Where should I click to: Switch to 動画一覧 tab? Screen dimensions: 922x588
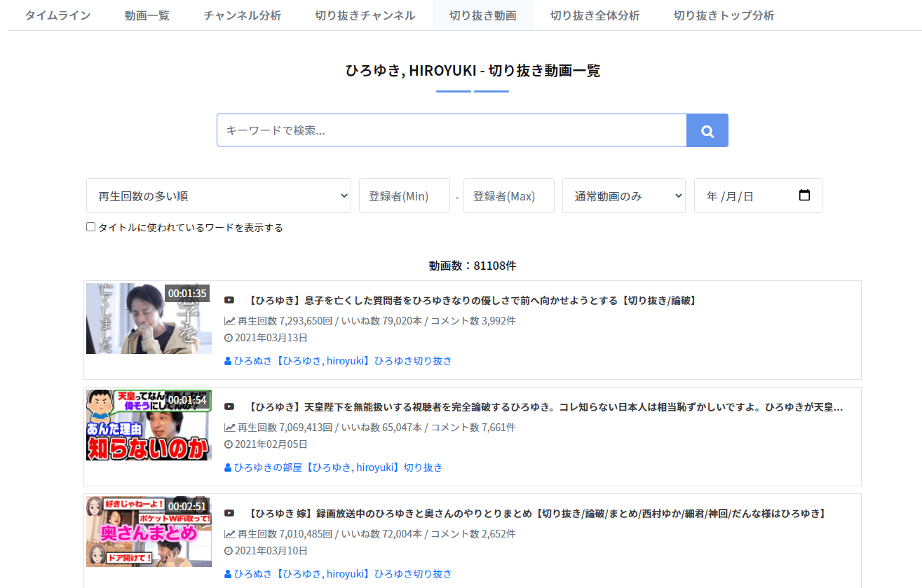coord(147,15)
